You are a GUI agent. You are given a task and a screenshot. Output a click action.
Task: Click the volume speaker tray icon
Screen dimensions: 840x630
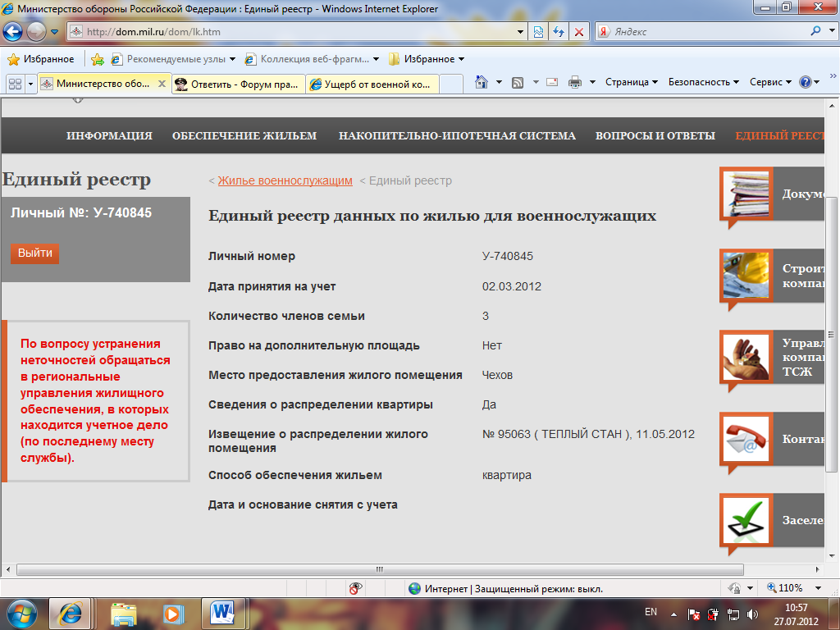click(749, 614)
